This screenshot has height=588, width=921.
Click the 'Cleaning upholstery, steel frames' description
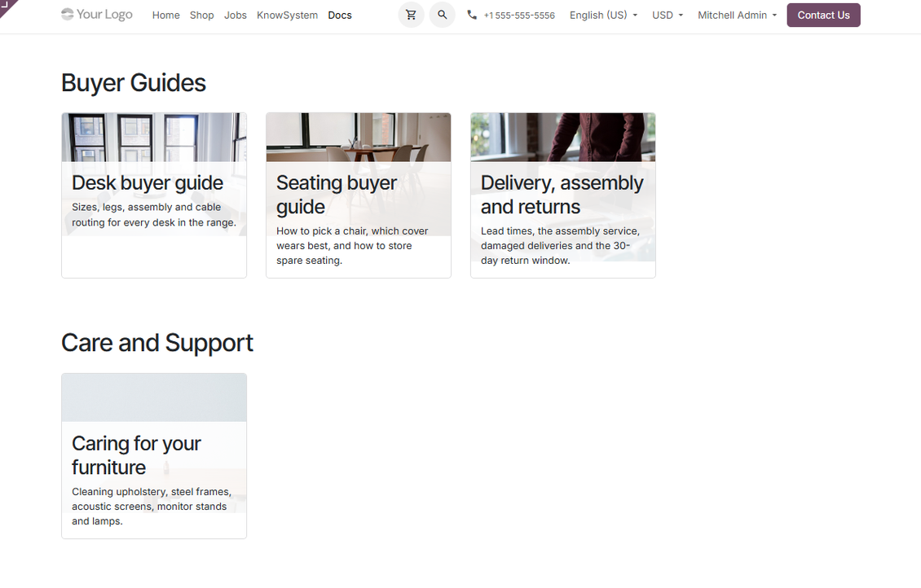pos(152,507)
